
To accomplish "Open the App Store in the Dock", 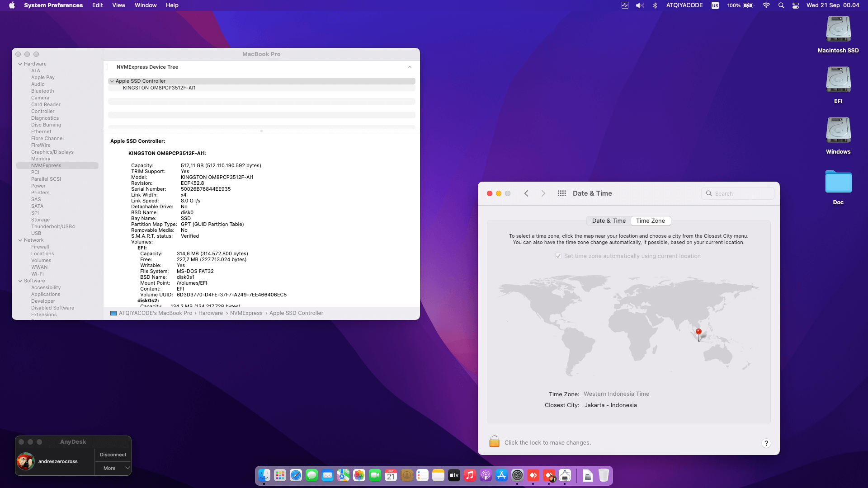I will click(501, 475).
